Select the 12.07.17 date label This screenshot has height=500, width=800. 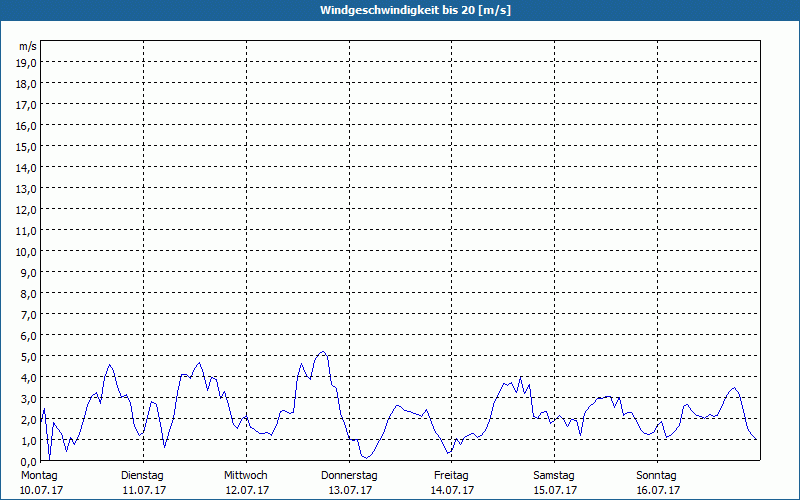click(246, 490)
